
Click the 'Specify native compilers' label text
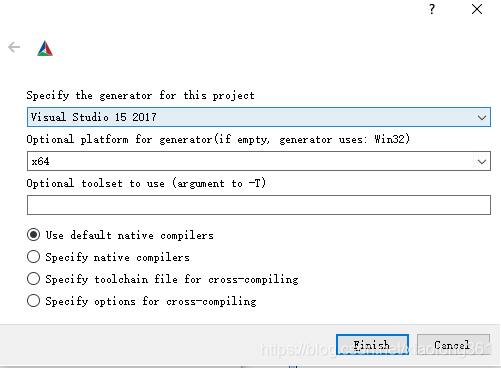(x=117, y=257)
